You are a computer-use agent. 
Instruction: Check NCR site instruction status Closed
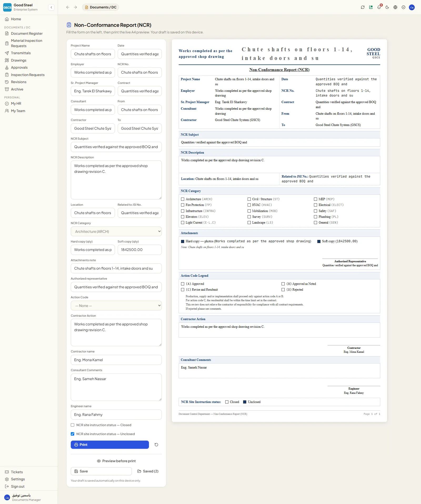click(73, 425)
